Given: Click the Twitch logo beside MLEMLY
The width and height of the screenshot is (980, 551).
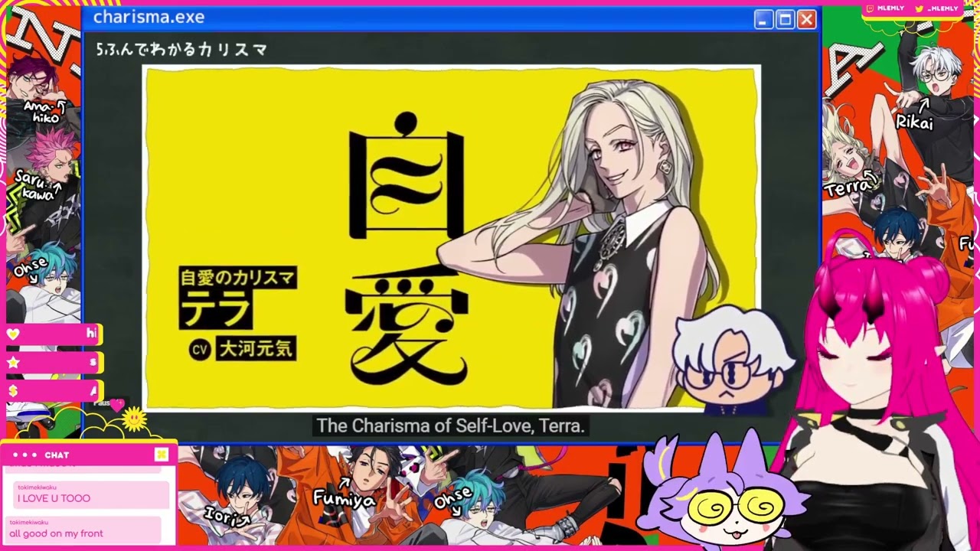Looking at the screenshot, I should [x=871, y=8].
